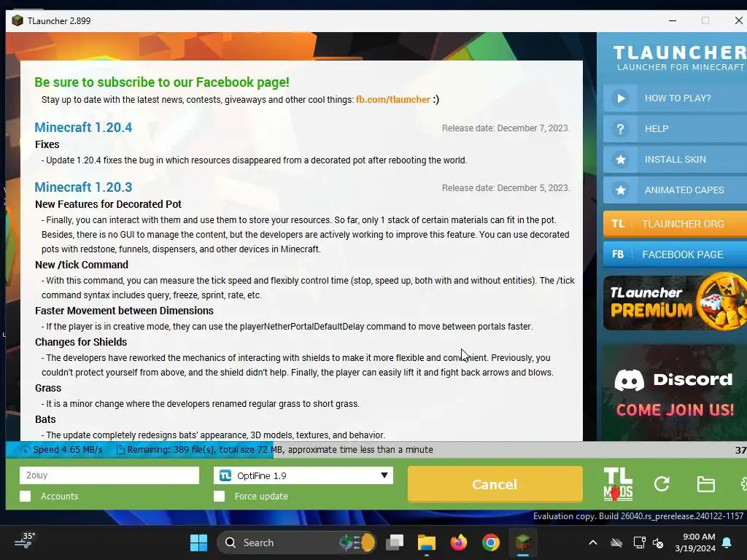The image size is (747, 560).
Task: Open FACEBOOK PAGE sidebar button
Action: click(x=675, y=254)
